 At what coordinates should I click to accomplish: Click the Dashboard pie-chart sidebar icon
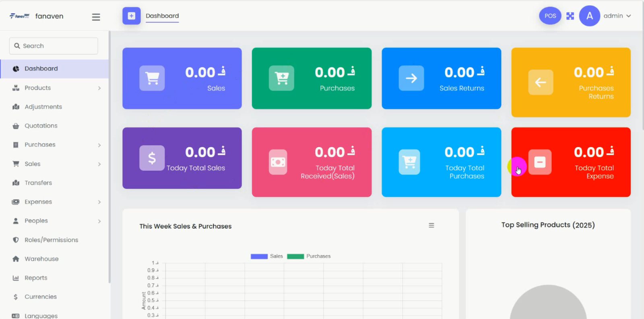(x=16, y=69)
